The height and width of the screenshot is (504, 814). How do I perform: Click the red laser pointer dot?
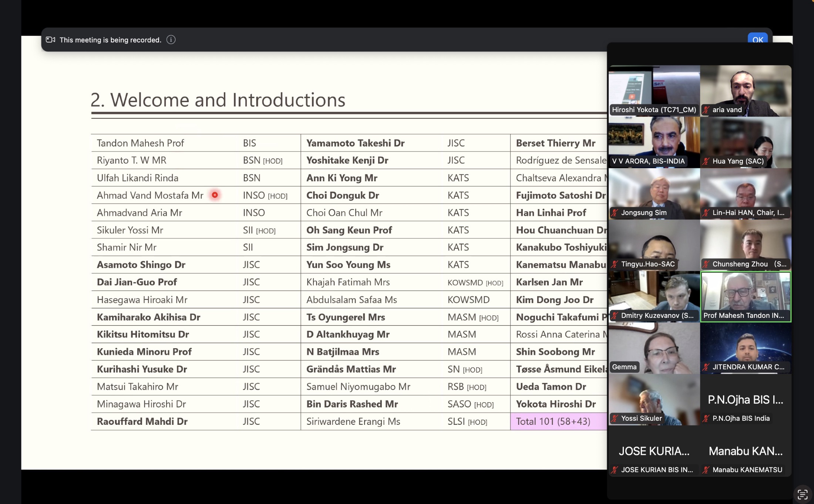[x=215, y=195]
